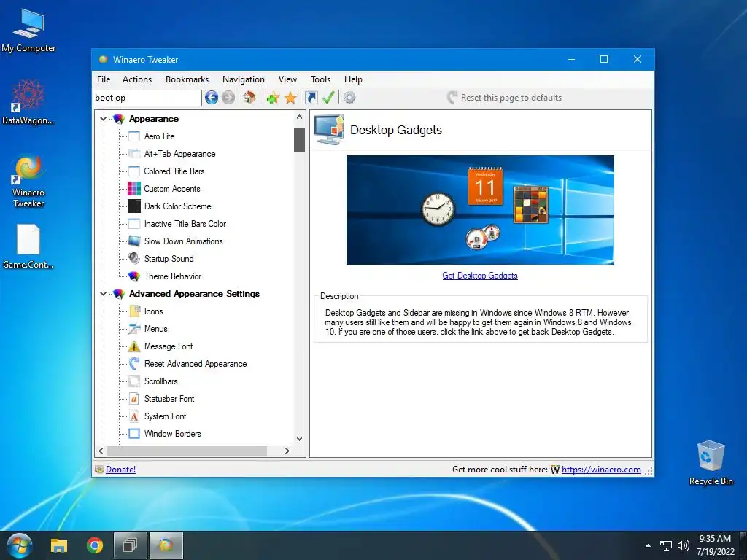
Task: Select Alt+Tab Appearance in tree
Action: click(x=179, y=154)
